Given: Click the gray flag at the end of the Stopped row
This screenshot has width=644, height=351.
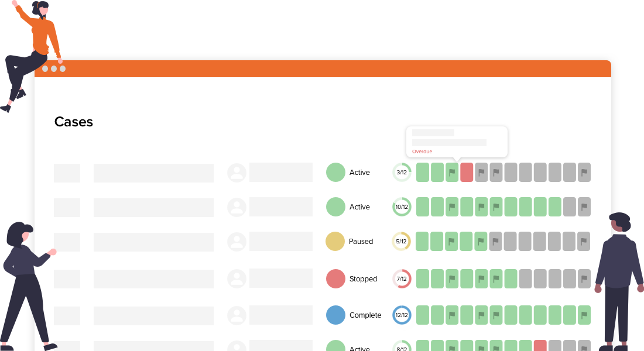Looking at the screenshot, I should pyautogui.click(x=583, y=279).
